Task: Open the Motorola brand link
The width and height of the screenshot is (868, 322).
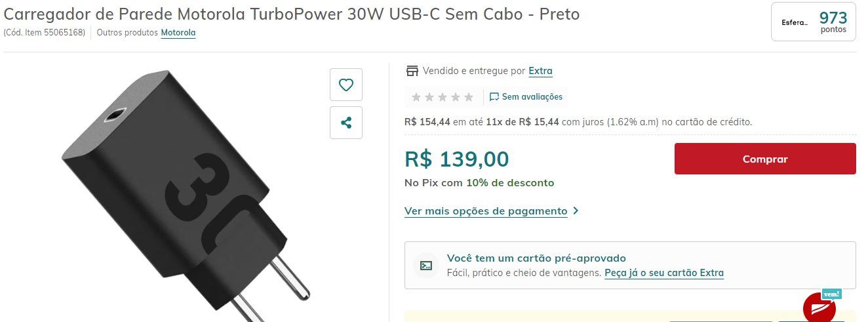Action: coord(178,32)
